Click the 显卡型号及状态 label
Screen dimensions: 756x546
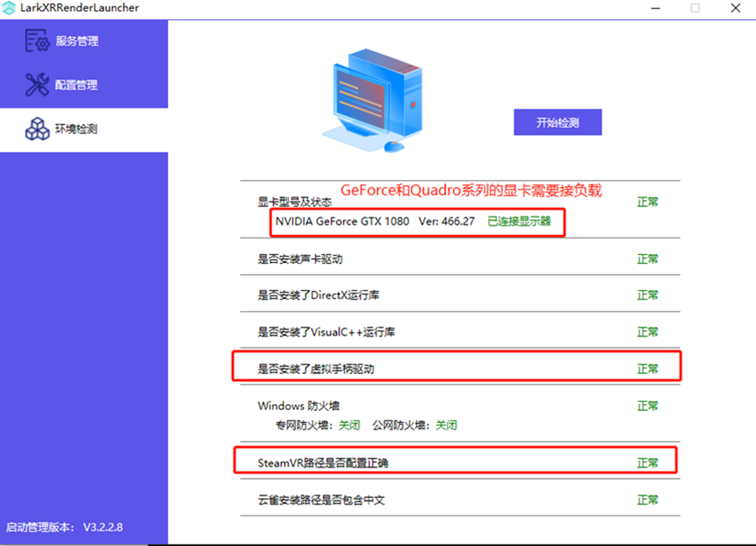click(x=294, y=202)
